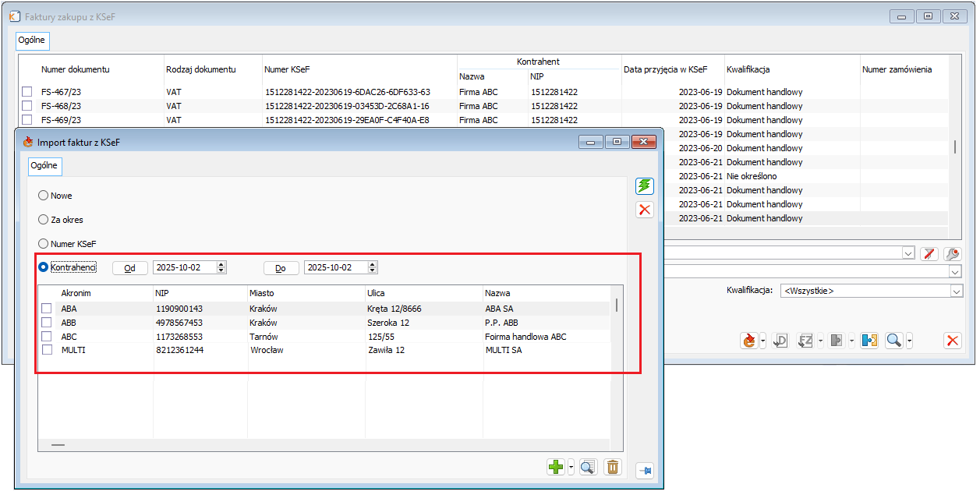
Task: Check the ABA contractor row checkbox
Action: point(47,309)
